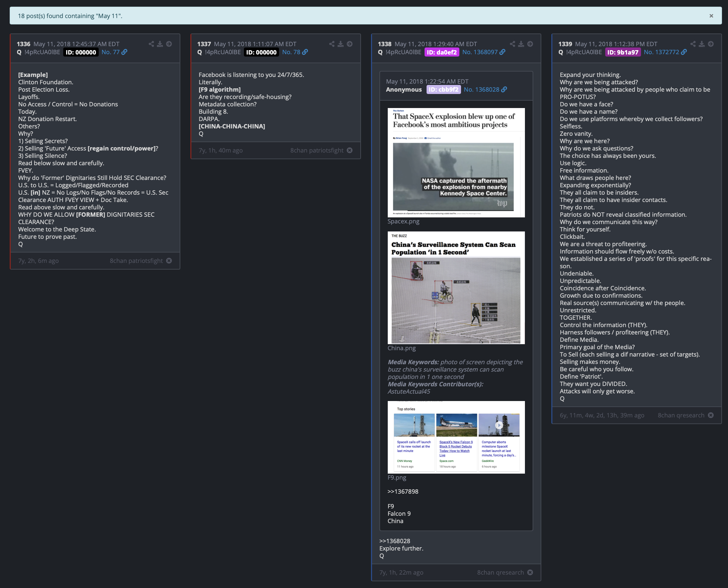Select ID: da0ef2 badge

pyautogui.click(x=442, y=53)
